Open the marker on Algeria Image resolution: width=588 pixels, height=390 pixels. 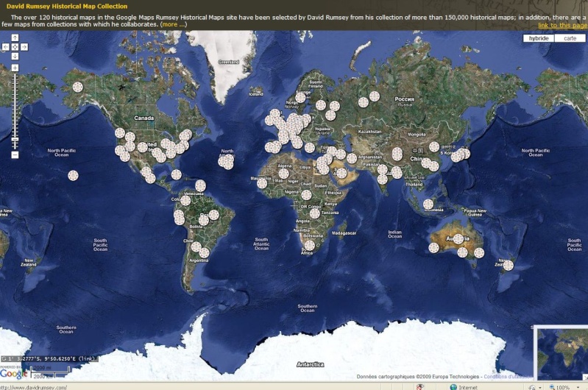[x=284, y=174]
